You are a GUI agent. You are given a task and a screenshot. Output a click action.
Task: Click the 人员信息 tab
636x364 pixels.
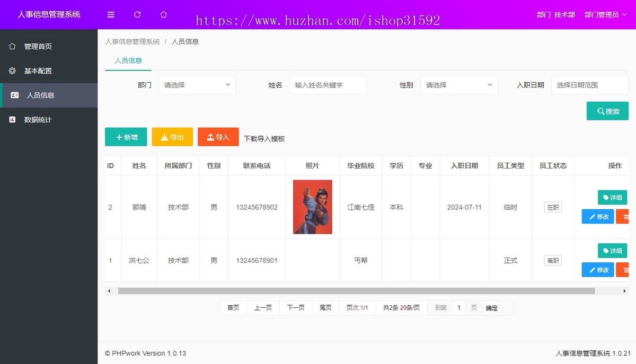128,60
